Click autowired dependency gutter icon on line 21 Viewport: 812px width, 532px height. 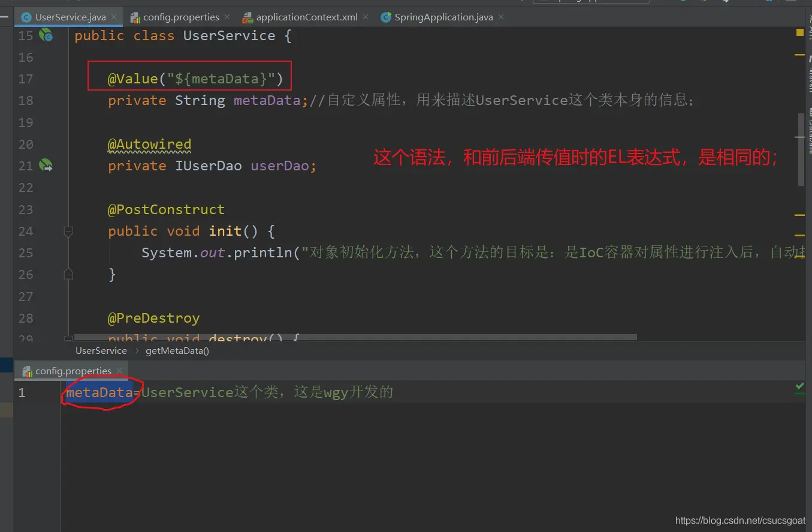coord(46,166)
